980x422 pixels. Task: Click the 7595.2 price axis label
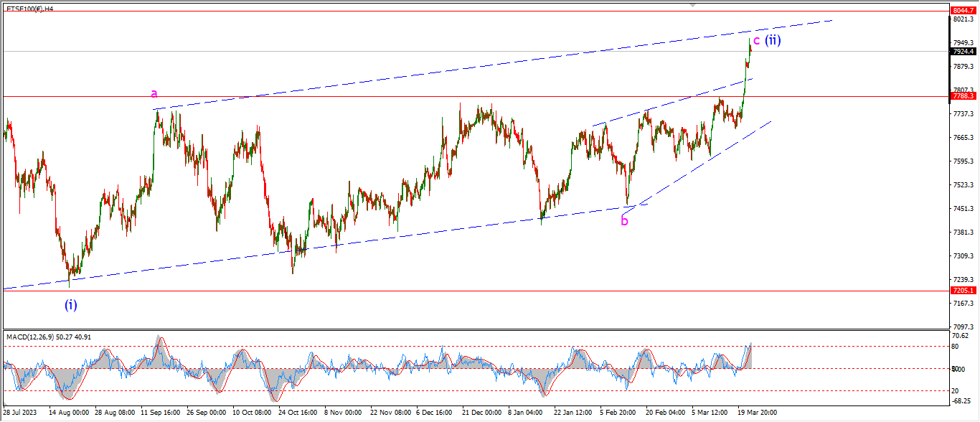click(x=962, y=161)
